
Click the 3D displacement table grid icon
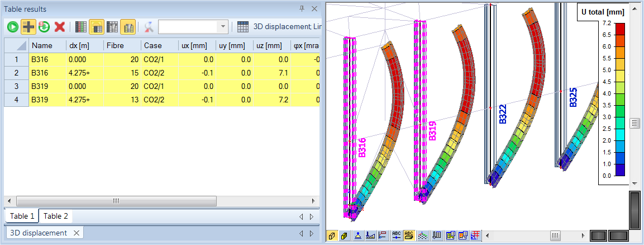tap(242, 27)
